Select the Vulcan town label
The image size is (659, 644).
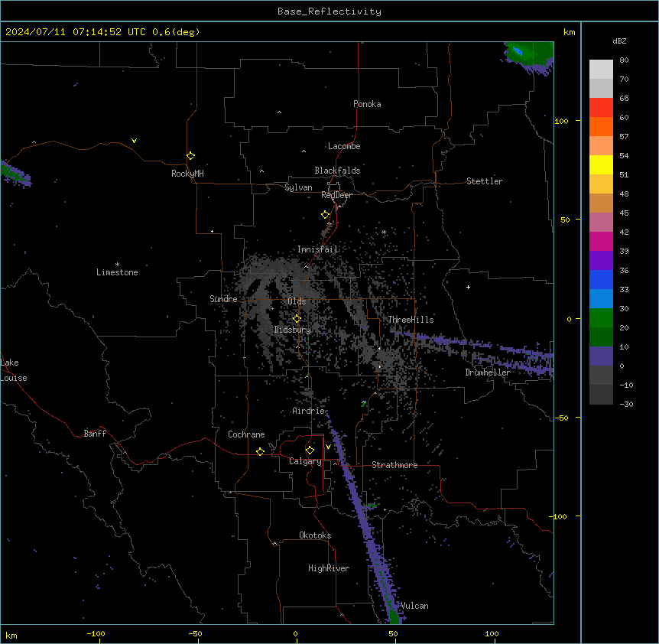click(x=414, y=606)
